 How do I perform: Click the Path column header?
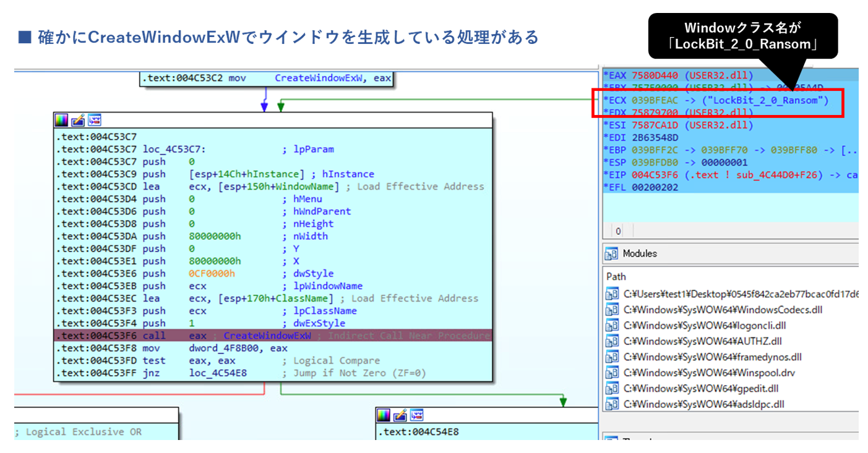616,276
